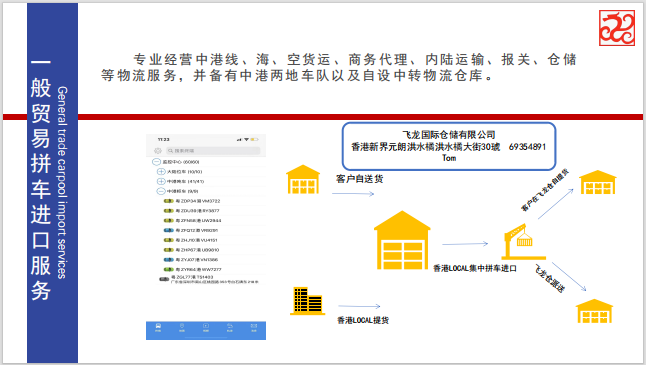Image resolution: width=646 pixels, height=365 pixels.
Task: Click the crane with container icon
Action: coord(522,242)
